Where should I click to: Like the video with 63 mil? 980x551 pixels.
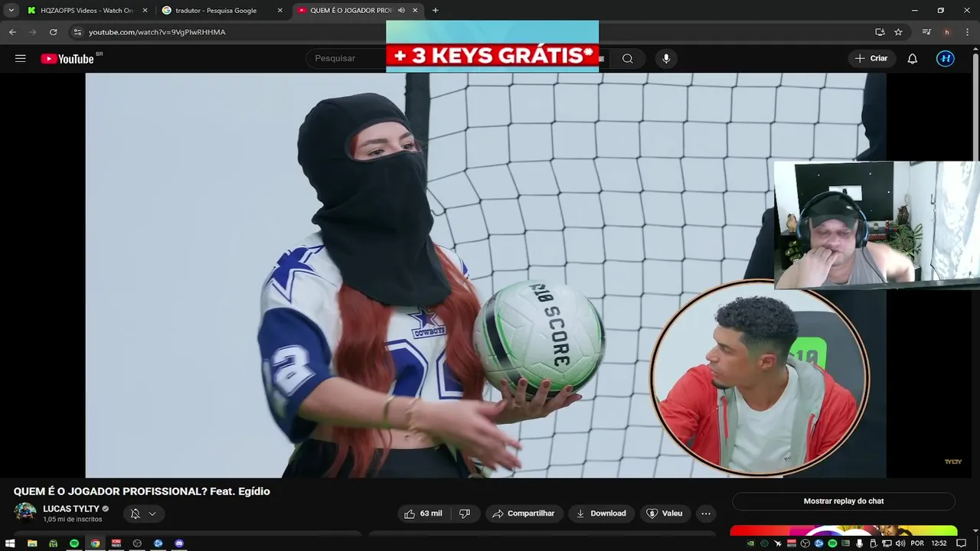(x=423, y=514)
